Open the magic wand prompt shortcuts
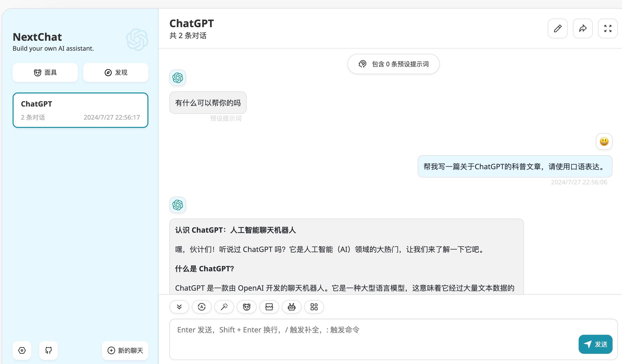622x364 pixels. pyautogui.click(x=224, y=307)
